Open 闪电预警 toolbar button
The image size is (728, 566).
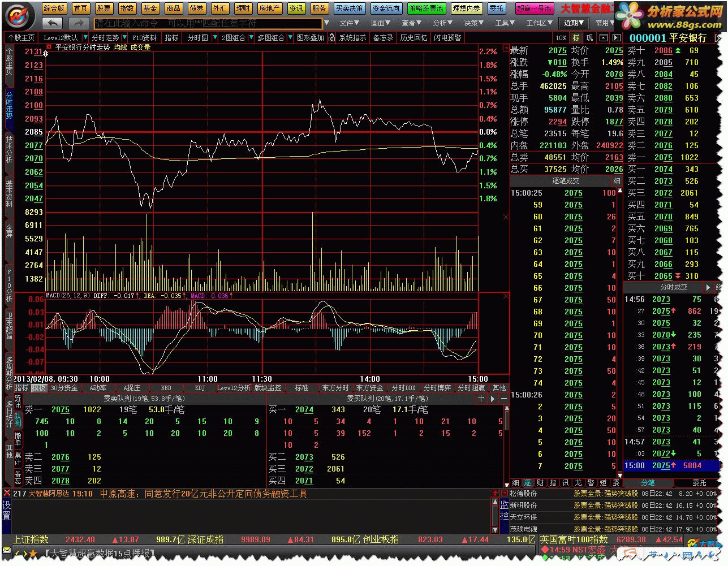tap(447, 38)
